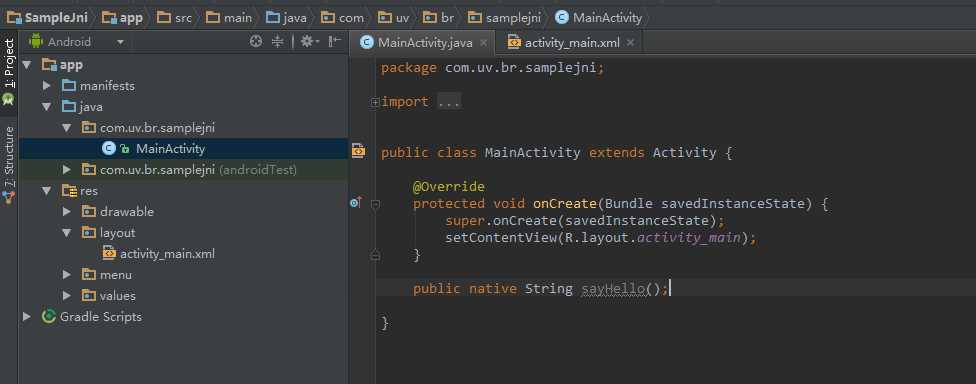
Task: Click the Android robot icon in view selector
Action: (x=35, y=42)
